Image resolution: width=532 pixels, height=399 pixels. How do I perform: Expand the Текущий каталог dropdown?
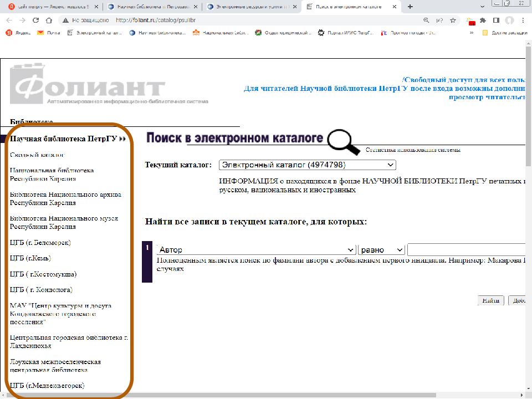point(307,165)
